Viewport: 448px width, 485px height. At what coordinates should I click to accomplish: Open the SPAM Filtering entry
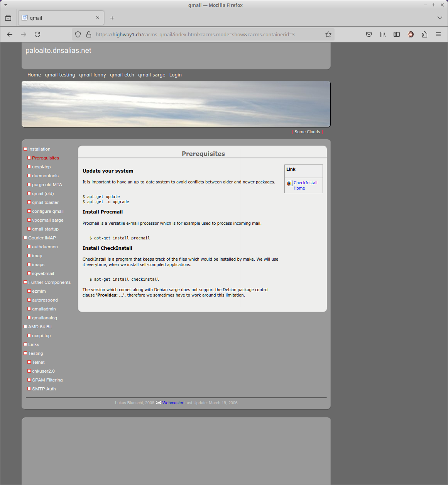point(47,380)
